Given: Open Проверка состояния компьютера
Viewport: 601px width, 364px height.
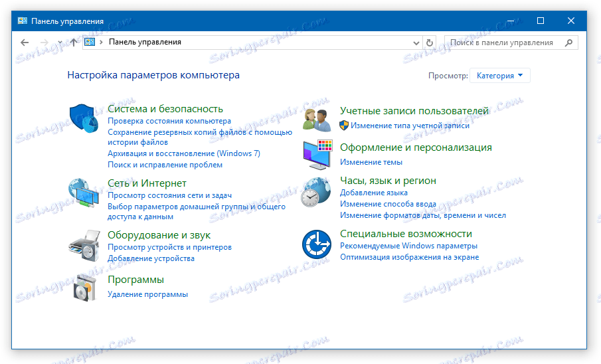Looking at the screenshot, I should [x=169, y=121].
